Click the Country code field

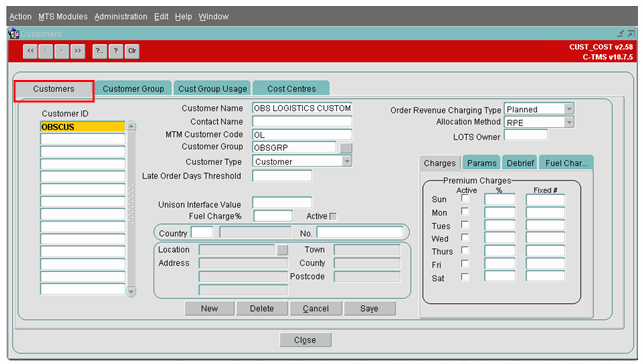click(x=202, y=232)
